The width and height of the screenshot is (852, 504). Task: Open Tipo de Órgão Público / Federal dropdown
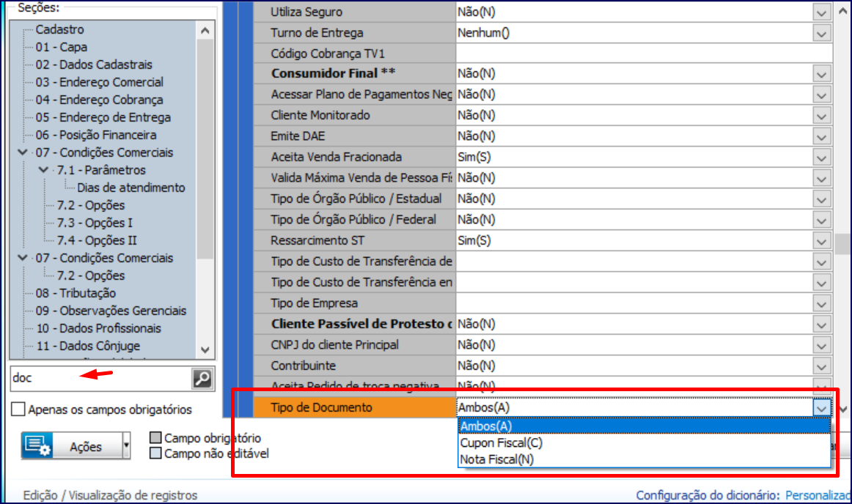(x=821, y=220)
